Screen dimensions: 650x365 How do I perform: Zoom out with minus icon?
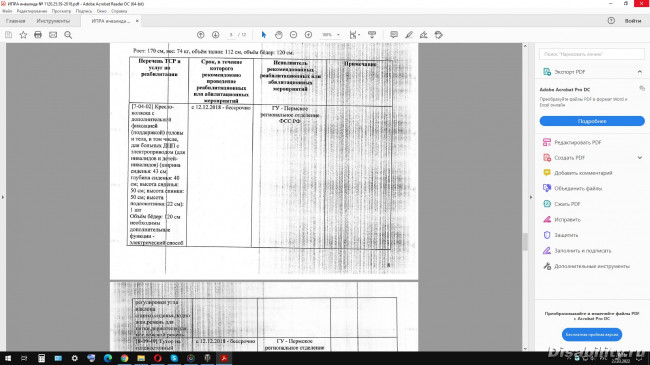click(293, 35)
